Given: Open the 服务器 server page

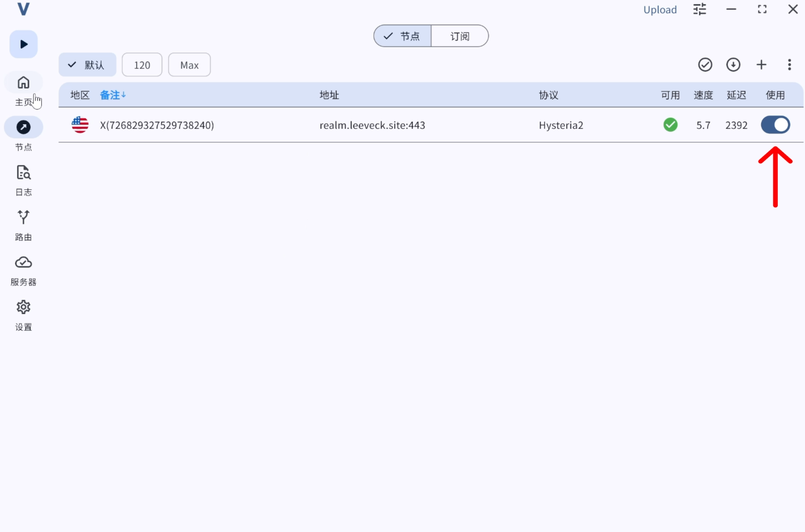Looking at the screenshot, I should point(23,271).
